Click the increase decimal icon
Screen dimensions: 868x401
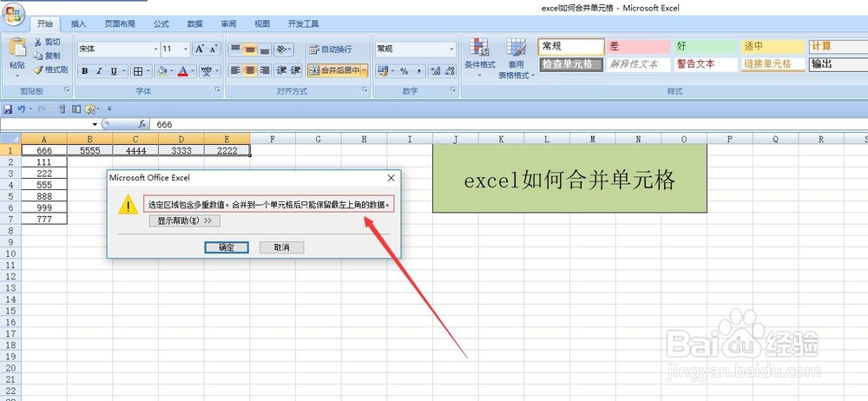click(x=435, y=71)
